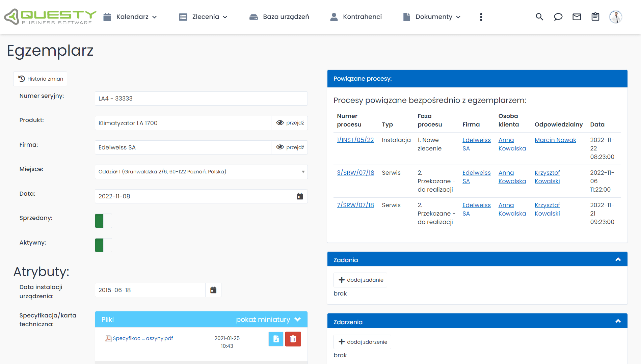Click the Kalendarz calendar icon
This screenshot has width=641, height=364.
(x=107, y=17)
